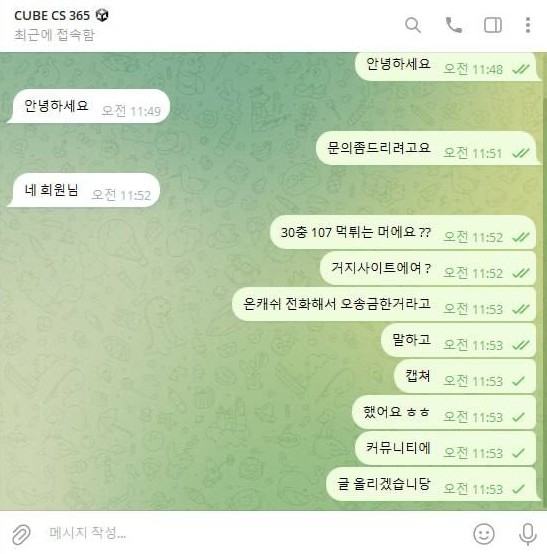Click the double check mark on 말하고 message

coord(521,345)
